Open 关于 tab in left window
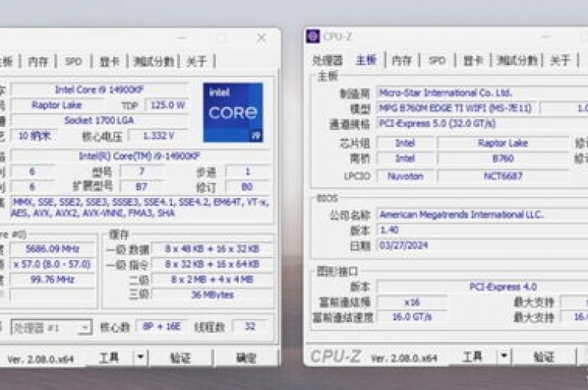The image size is (588, 390). pyautogui.click(x=197, y=61)
